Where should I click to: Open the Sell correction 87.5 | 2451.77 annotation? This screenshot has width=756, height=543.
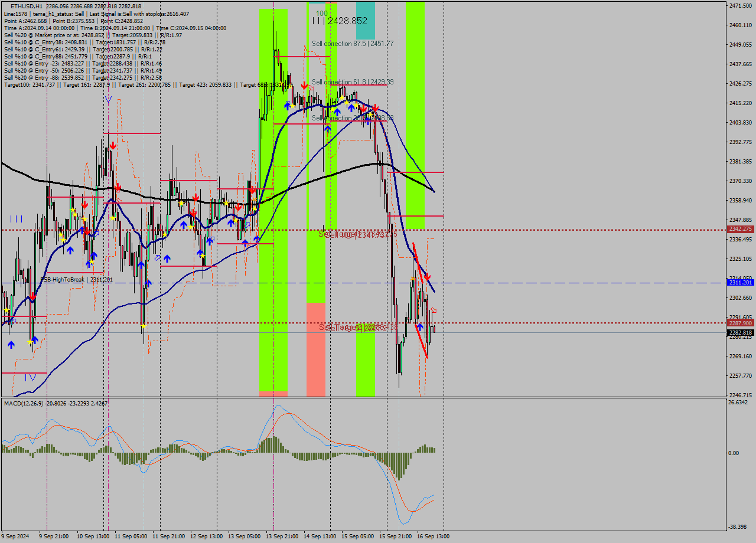coord(353,43)
